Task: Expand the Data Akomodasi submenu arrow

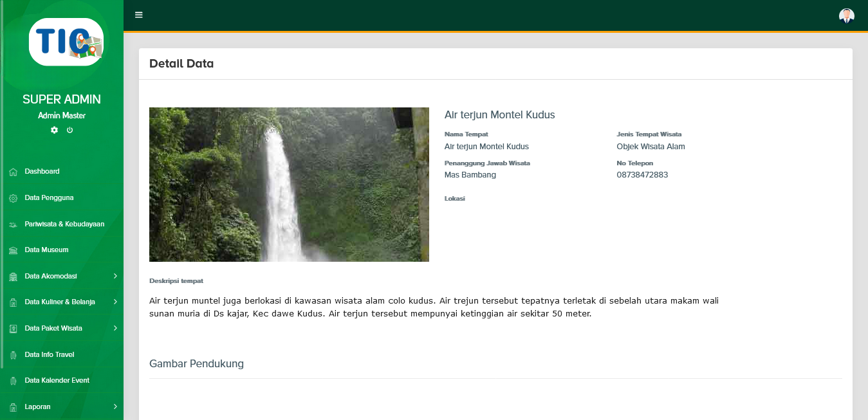Action: point(115,276)
